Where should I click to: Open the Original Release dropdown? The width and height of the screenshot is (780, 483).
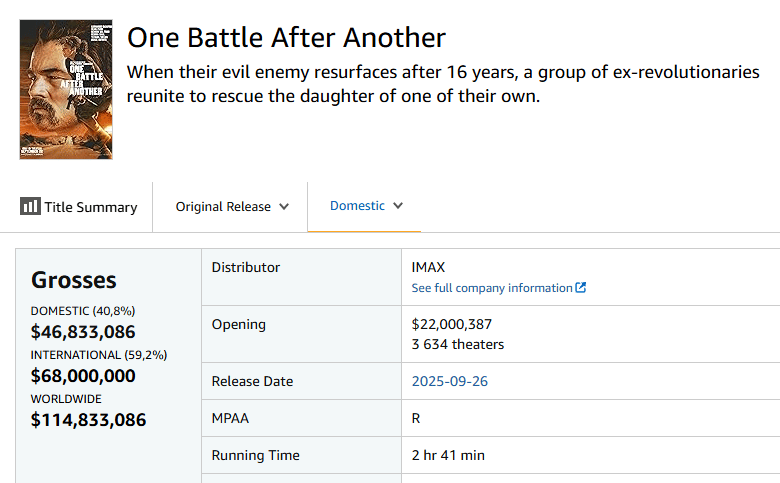point(232,207)
